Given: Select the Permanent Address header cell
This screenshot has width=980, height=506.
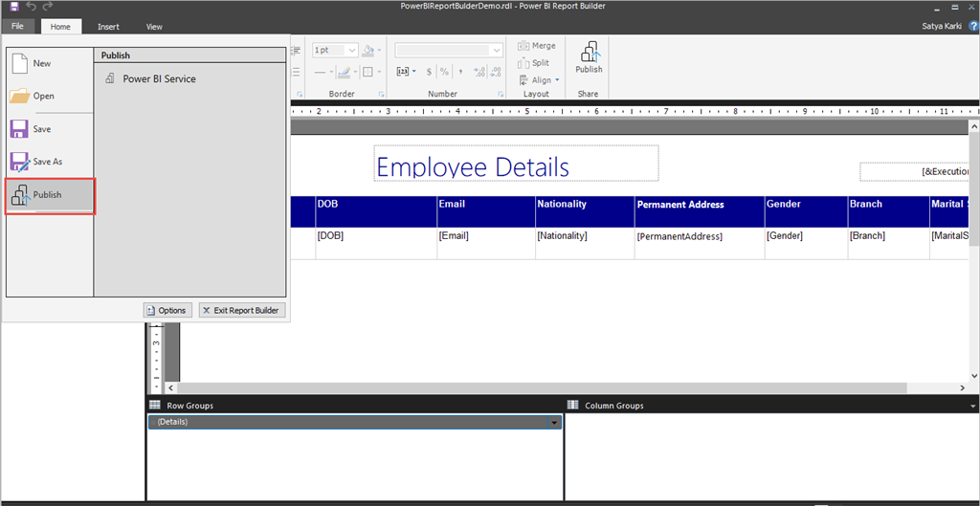Looking at the screenshot, I should 700,211.
